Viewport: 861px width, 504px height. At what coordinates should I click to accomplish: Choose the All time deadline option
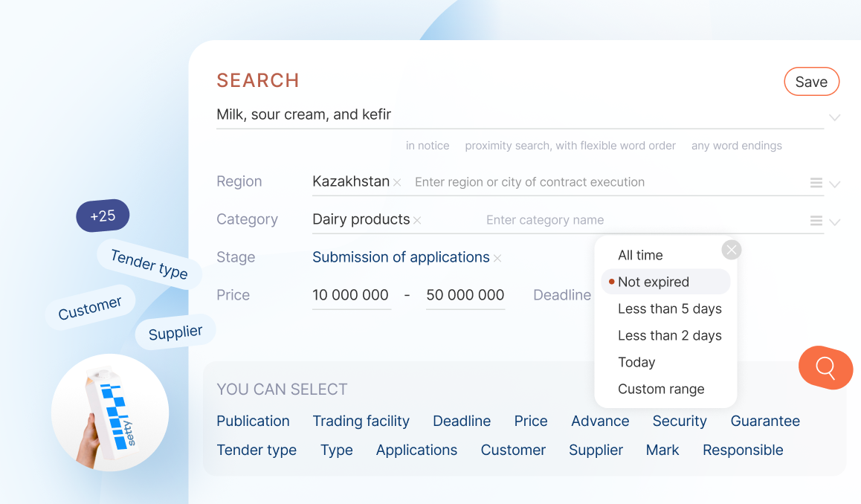(x=640, y=255)
